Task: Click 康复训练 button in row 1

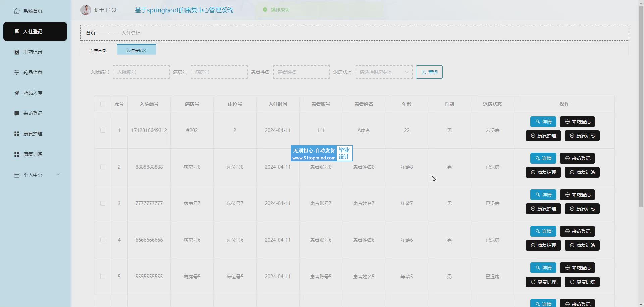Action: (x=582, y=136)
